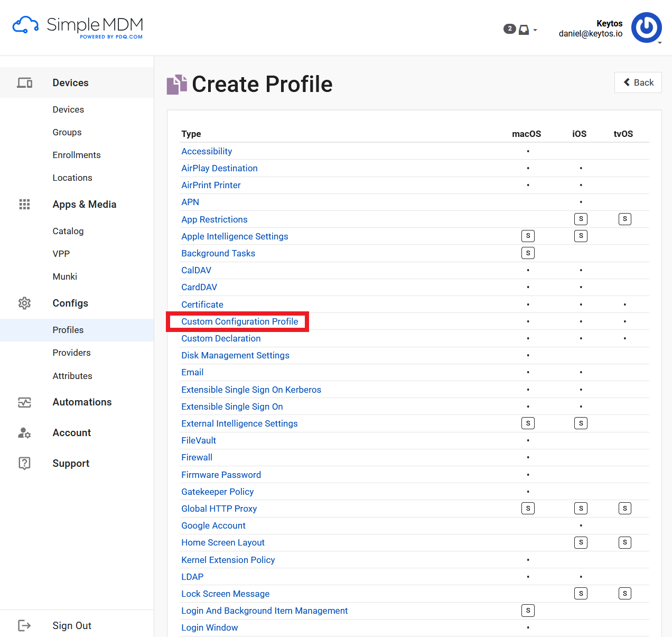The height and width of the screenshot is (637, 672).
Task: Choose Google Account profile type
Action: 213,525
